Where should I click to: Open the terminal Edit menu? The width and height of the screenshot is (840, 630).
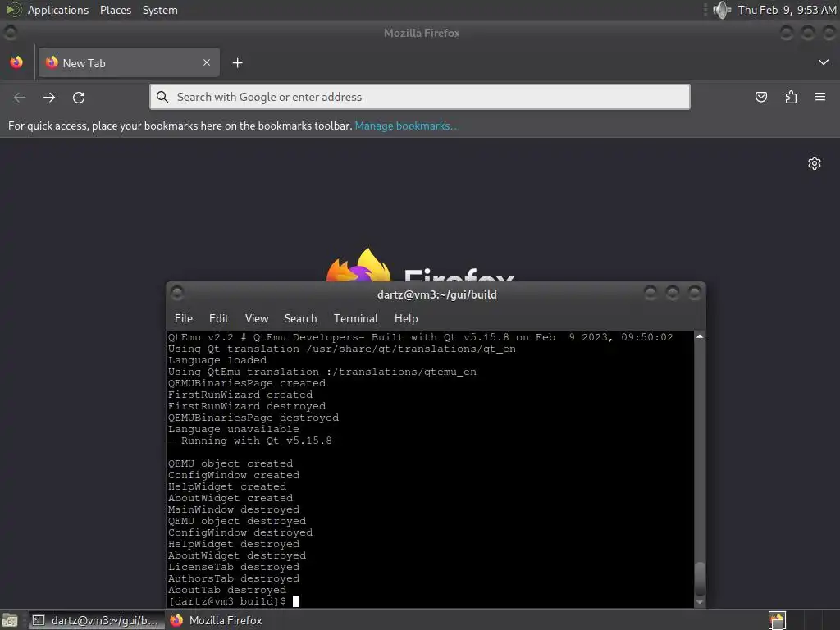pyautogui.click(x=218, y=318)
